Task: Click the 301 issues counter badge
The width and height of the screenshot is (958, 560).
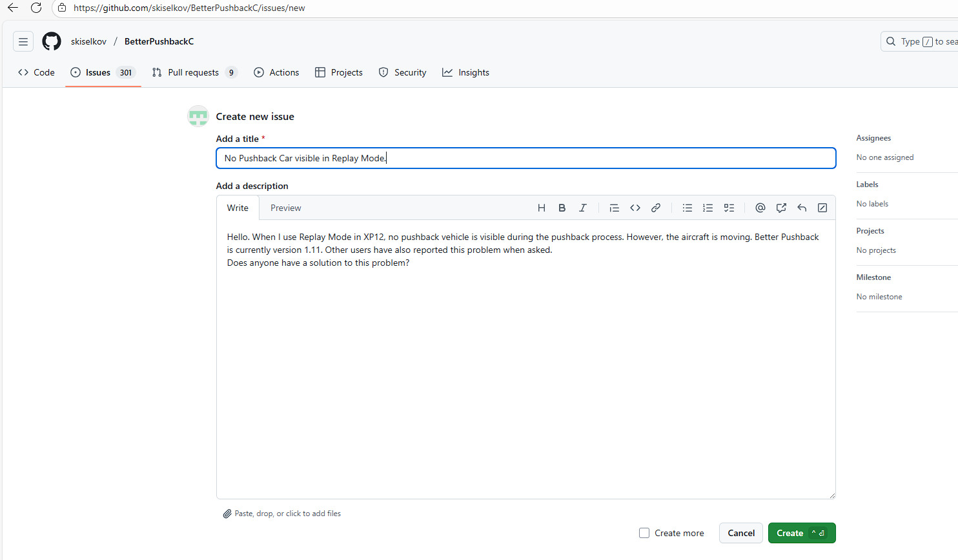Action: [126, 72]
